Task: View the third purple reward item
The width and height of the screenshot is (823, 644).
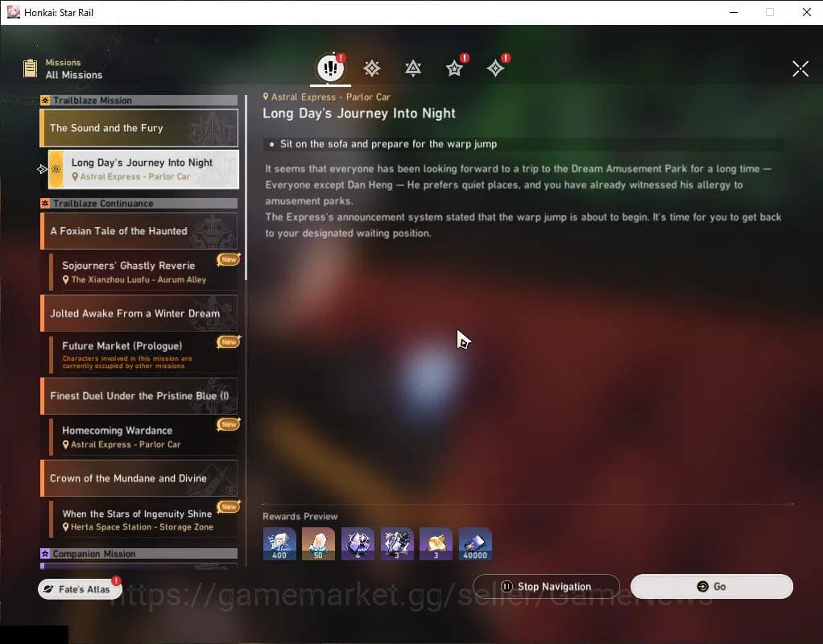Action: point(358,543)
